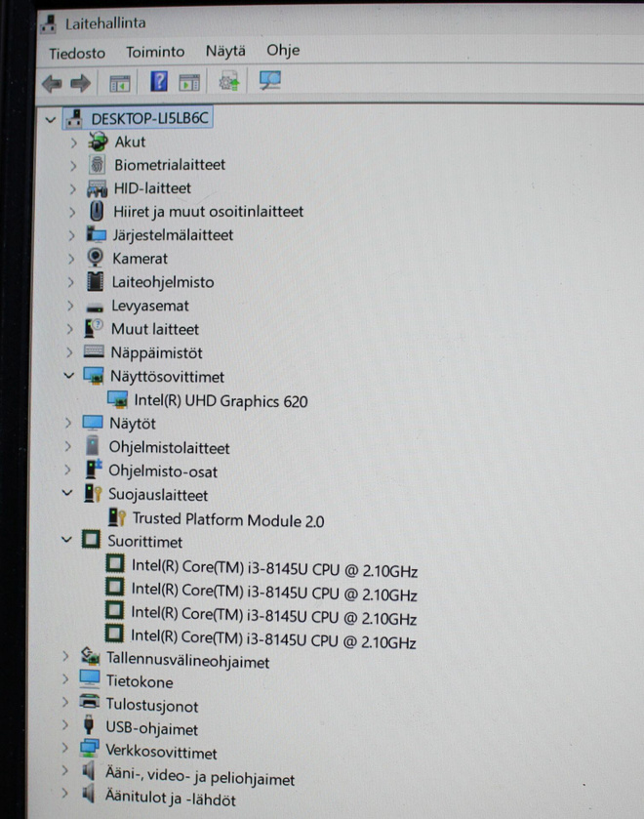Expand the Ohjelmistolaitteet category
The image size is (644, 819).
click(68, 446)
